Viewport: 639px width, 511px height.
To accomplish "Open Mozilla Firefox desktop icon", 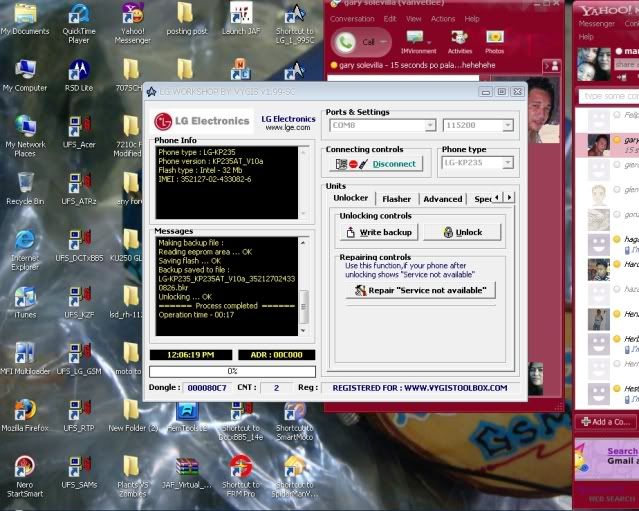I will (x=25, y=415).
